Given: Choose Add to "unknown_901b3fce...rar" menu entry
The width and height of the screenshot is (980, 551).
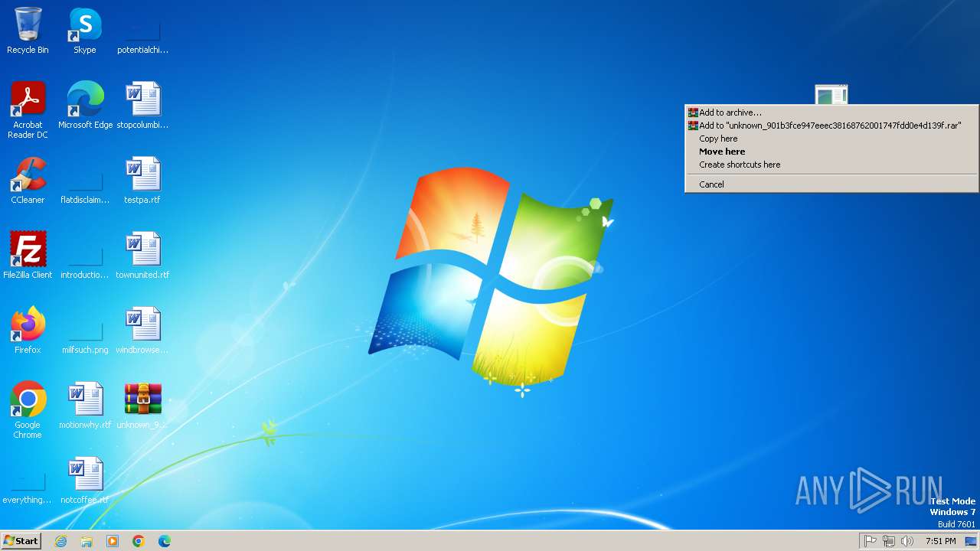Looking at the screenshot, I should pyautogui.click(x=831, y=126).
